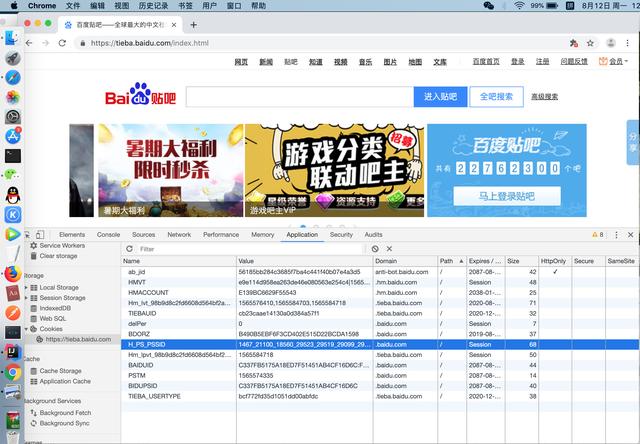The height and width of the screenshot is (444, 640).
Task: Click the 新闻 link in top navigation
Action: tap(266, 62)
